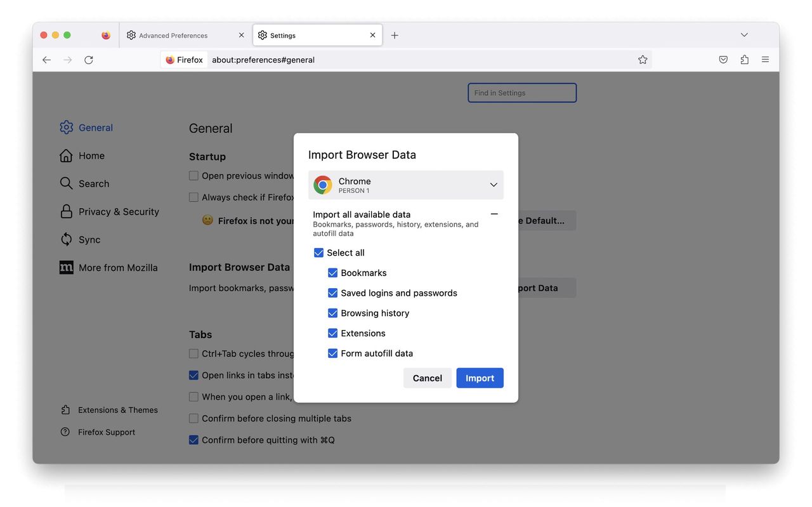
Task: Open the Firefox application menu (hamburger)
Action: click(765, 58)
